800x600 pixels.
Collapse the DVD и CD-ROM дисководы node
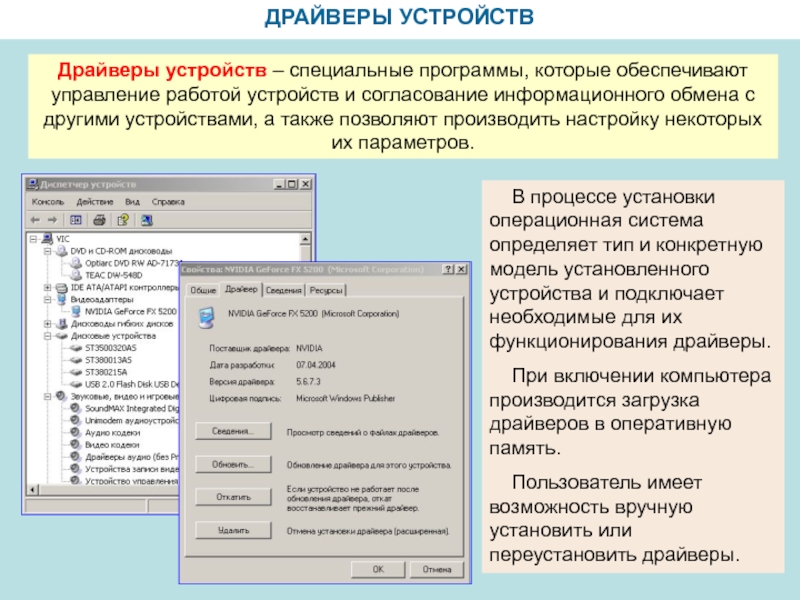(47, 250)
